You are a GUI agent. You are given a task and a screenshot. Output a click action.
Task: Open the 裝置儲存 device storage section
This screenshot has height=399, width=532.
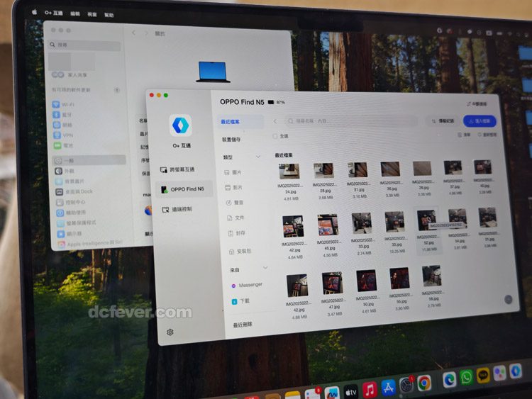(231, 140)
